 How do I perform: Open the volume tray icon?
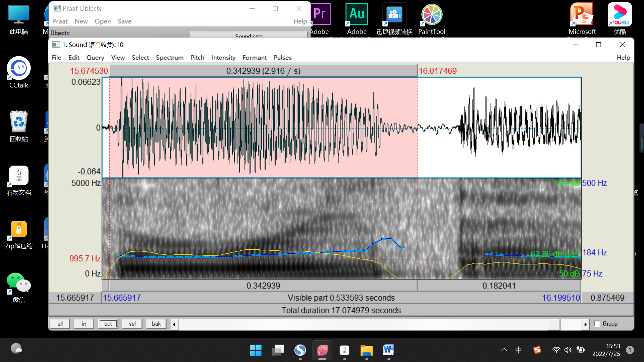pyautogui.click(x=568, y=350)
